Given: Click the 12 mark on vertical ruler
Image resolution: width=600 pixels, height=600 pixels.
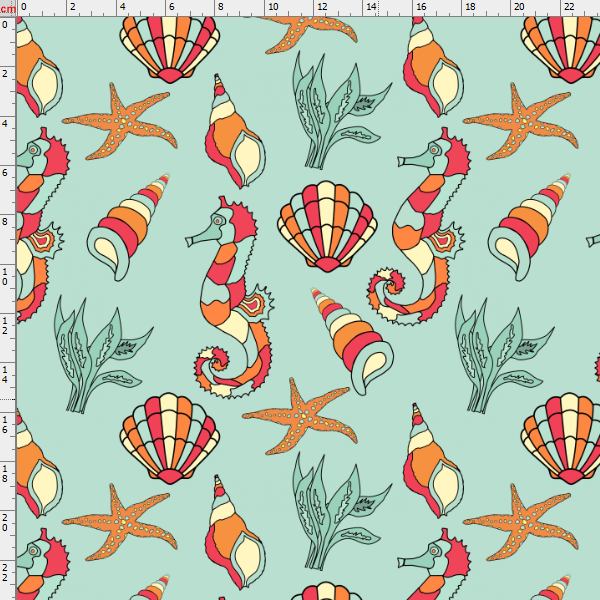Looking at the screenshot, I should [x=5, y=326].
